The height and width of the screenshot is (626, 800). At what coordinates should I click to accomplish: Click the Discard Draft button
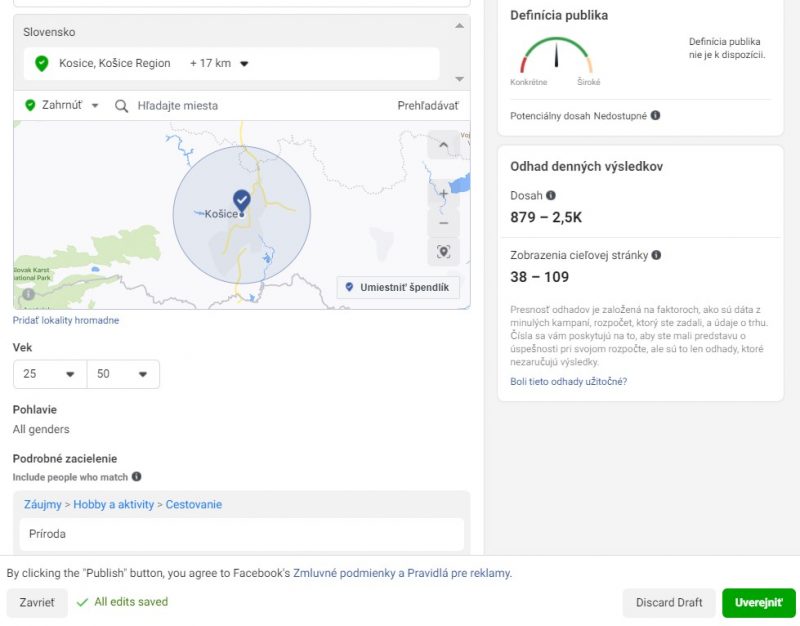point(669,603)
